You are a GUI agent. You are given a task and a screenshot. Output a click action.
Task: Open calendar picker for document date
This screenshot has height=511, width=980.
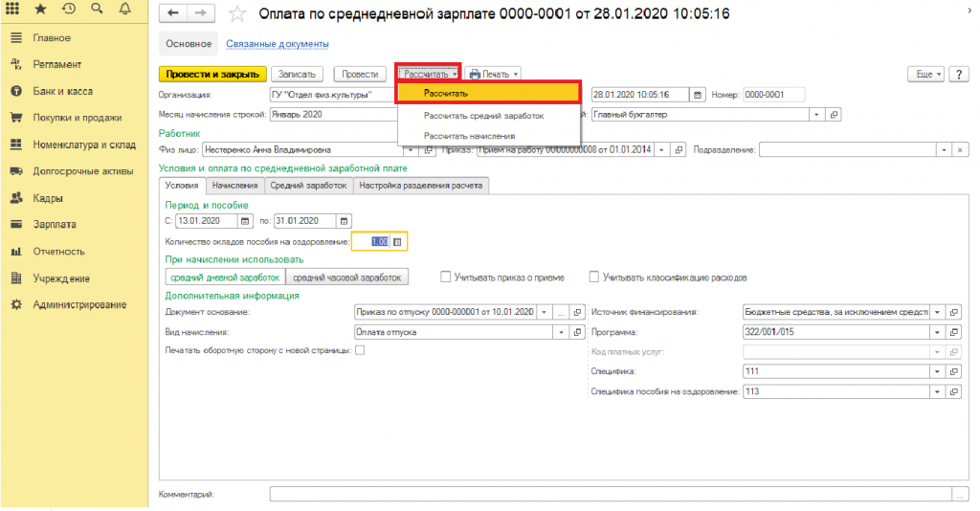click(x=698, y=94)
